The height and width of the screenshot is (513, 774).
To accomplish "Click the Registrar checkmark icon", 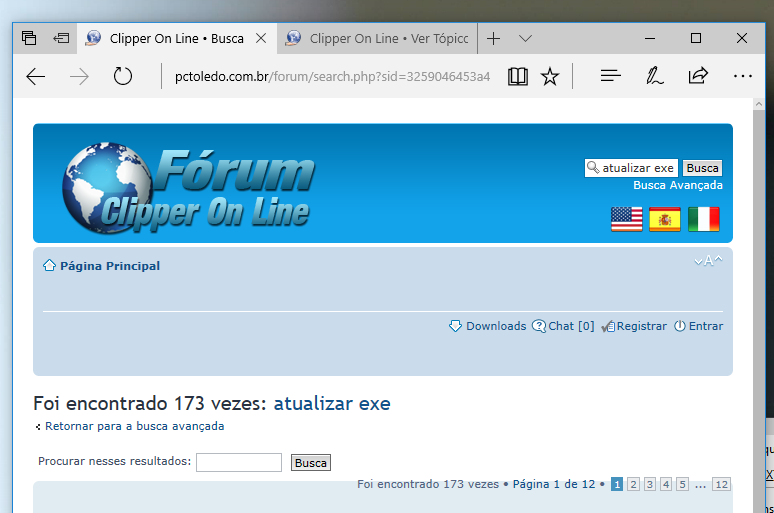I will (608, 326).
